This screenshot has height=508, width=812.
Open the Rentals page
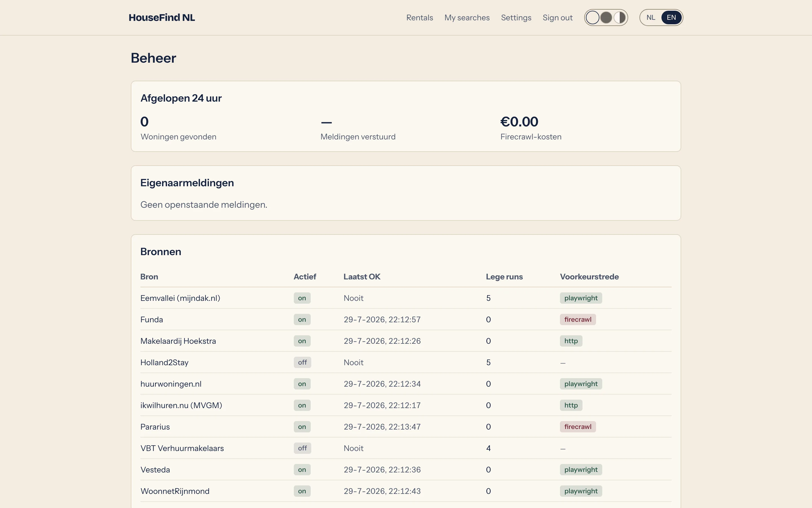pos(420,17)
